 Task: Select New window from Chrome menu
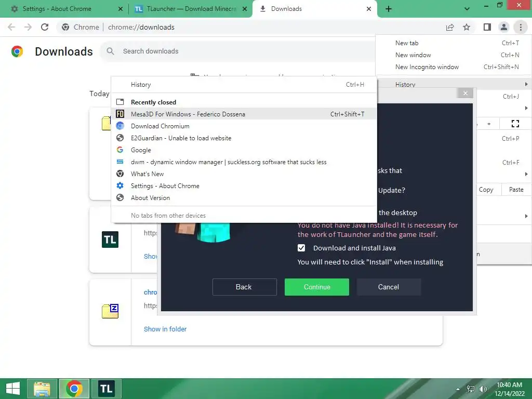point(454,55)
